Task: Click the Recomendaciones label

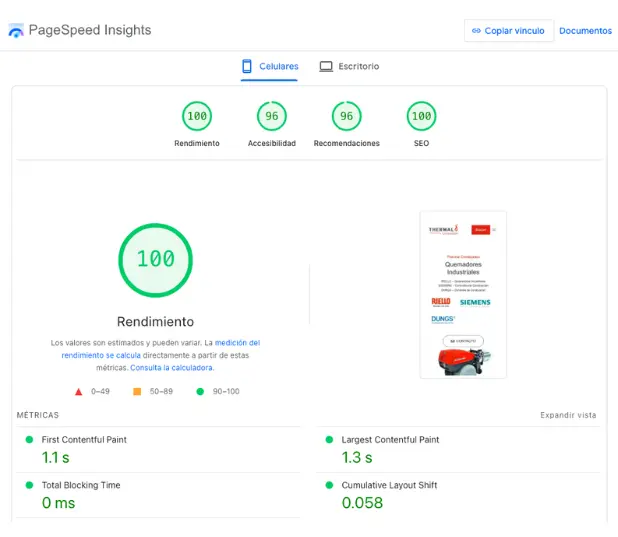Action: click(346, 143)
